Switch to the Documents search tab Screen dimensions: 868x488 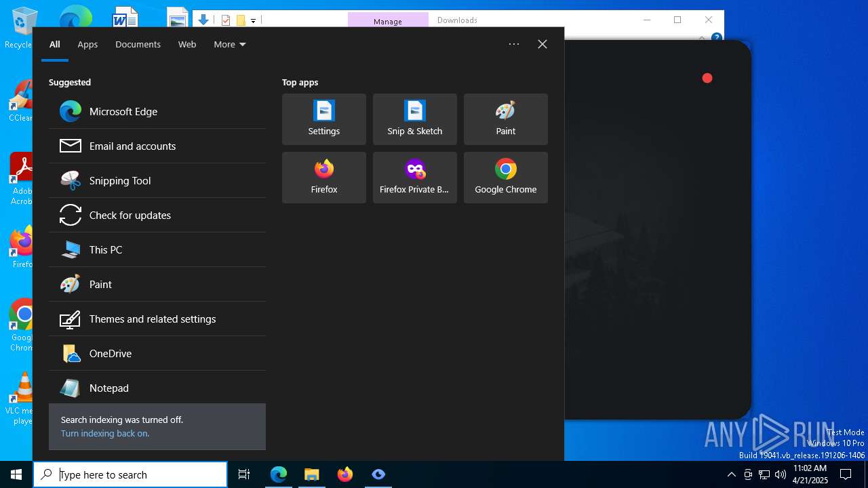click(x=138, y=44)
